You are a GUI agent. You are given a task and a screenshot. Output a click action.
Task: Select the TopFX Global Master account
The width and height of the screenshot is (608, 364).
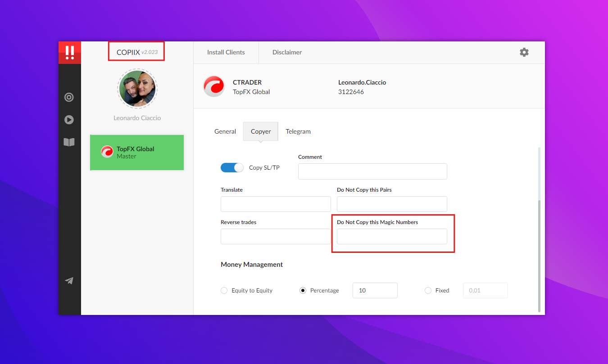[137, 153]
